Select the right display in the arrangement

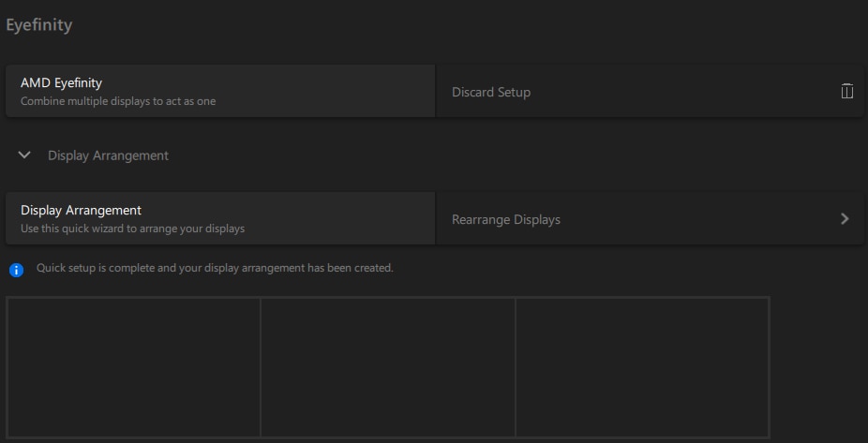coord(642,368)
